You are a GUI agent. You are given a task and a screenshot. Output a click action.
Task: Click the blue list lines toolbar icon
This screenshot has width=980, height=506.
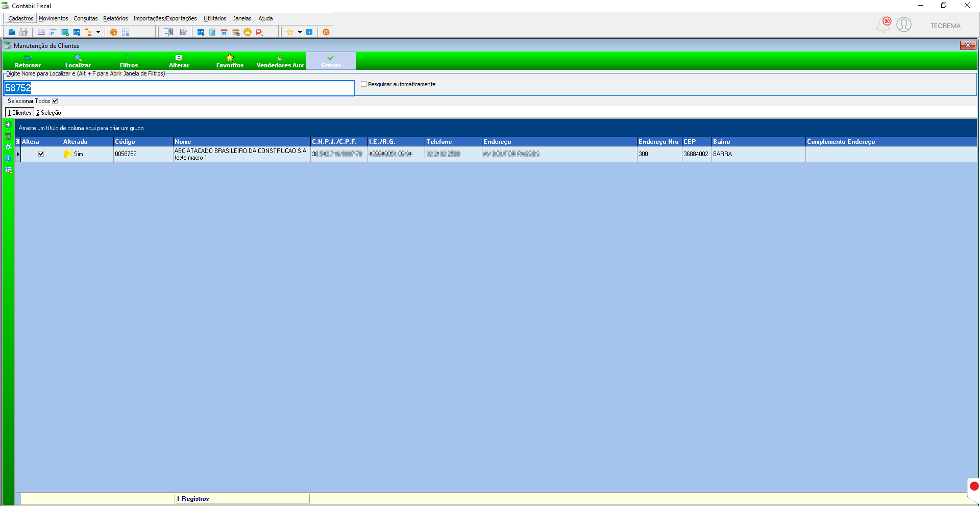(x=53, y=32)
